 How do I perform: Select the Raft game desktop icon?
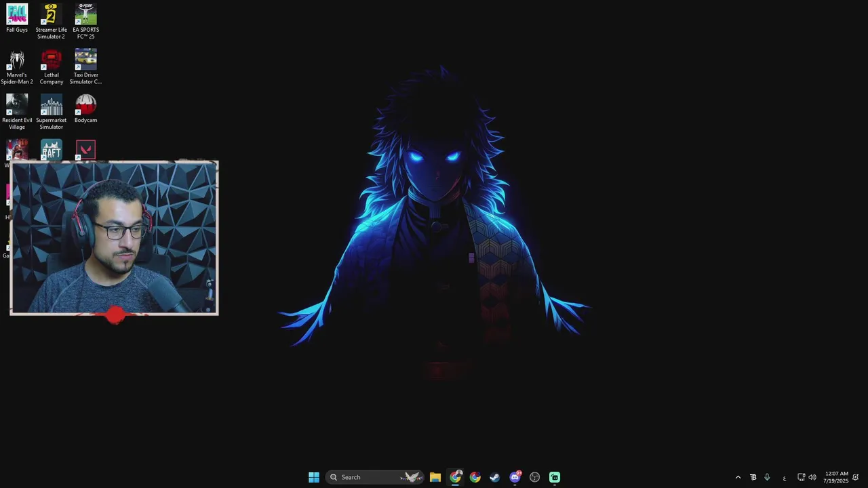pos(52,149)
